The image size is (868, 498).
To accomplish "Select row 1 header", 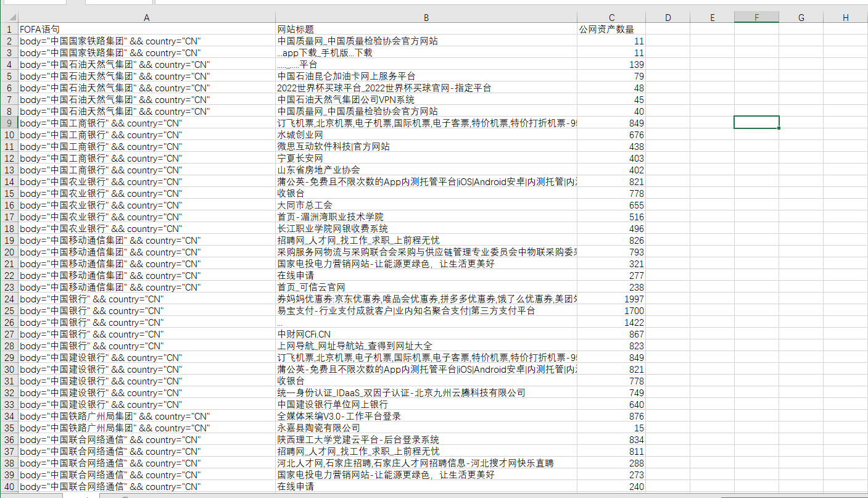I will (x=9, y=29).
